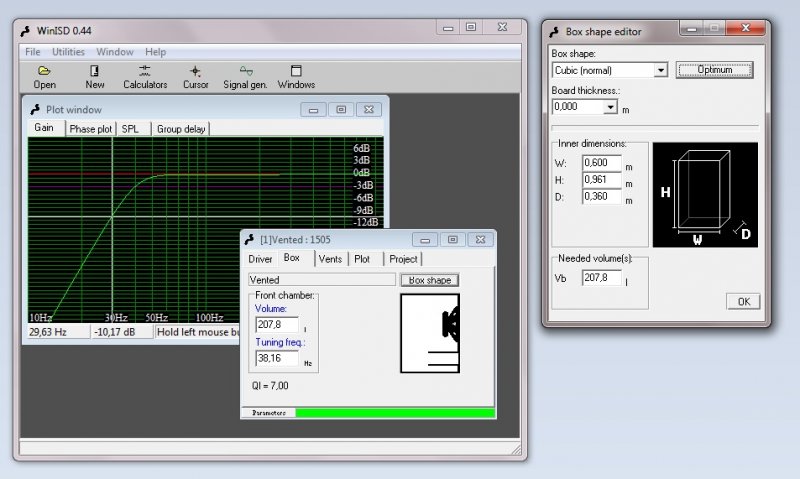Switch to the Group delay tab
This screenshot has height=479, width=800.
point(181,129)
